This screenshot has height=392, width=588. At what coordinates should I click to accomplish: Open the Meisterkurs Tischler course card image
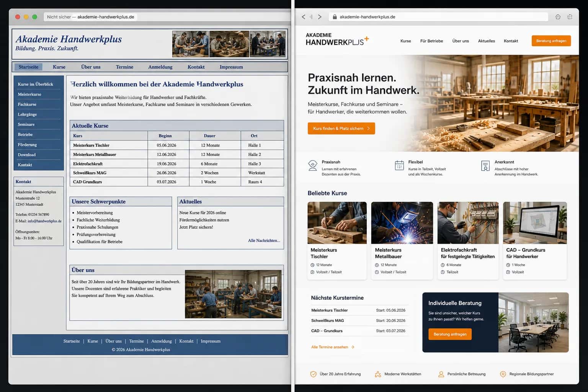[337, 223]
